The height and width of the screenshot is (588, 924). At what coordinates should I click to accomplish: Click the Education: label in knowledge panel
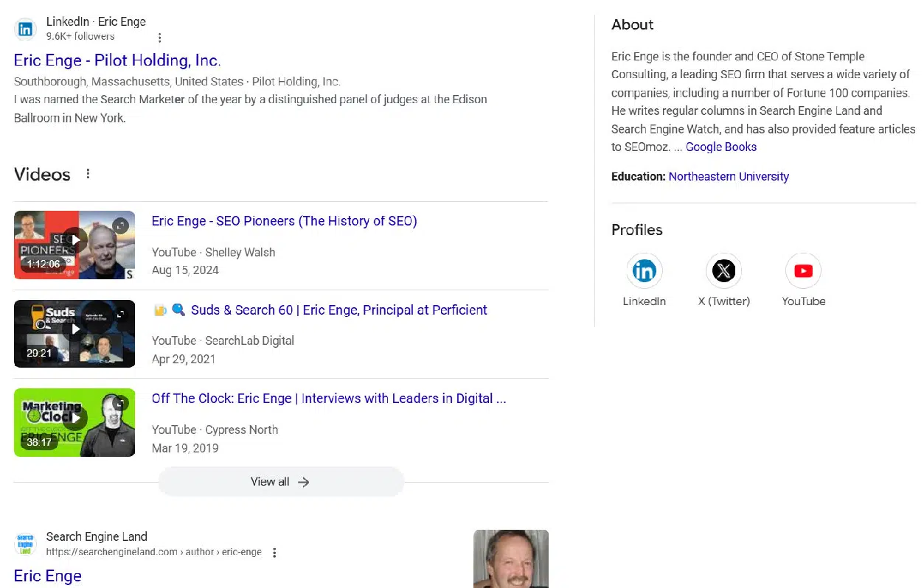tap(639, 177)
